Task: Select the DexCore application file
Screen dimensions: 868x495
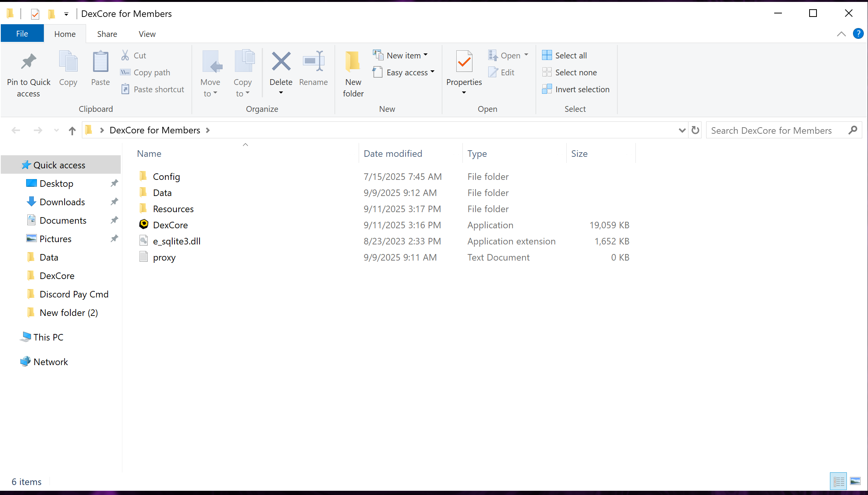Action: (x=170, y=225)
